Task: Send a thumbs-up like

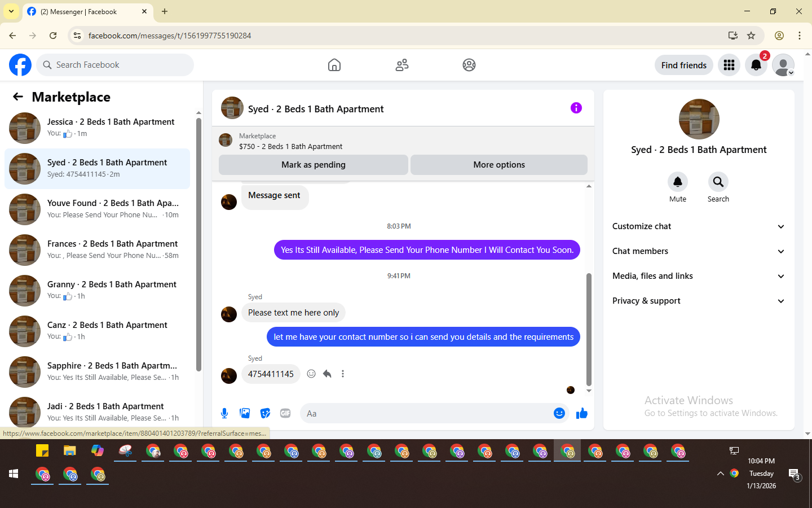Action: coord(582,413)
